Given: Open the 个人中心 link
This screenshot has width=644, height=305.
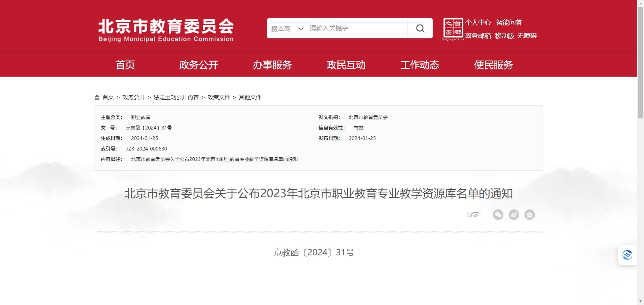Looking at the screenshot, I should click(478, 23).
